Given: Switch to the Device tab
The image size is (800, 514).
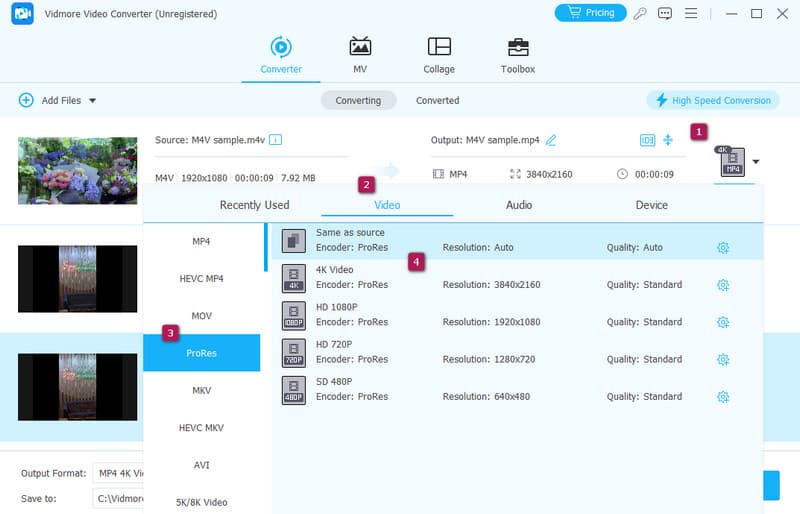Looking at the screenshot, I should pos(651,205).
